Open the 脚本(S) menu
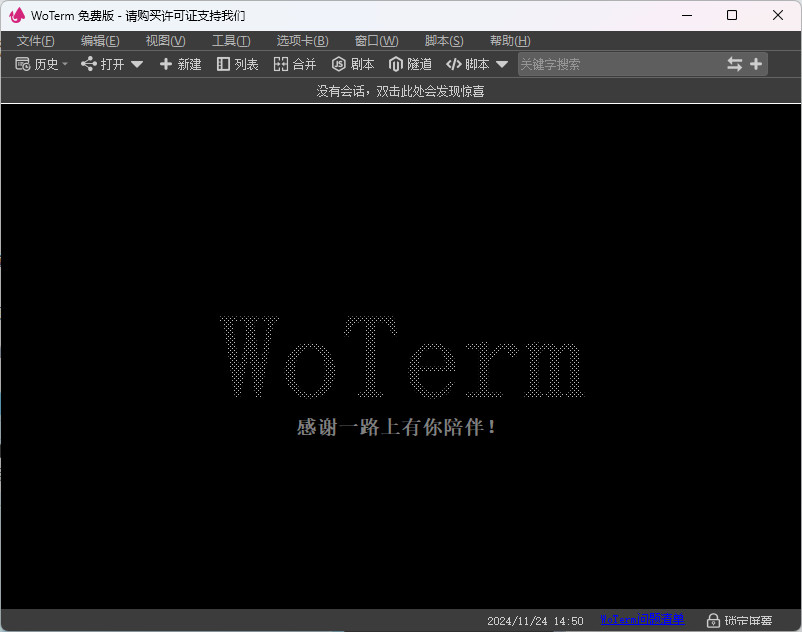Screen dimensions: 802x632 tap(444, 40)
